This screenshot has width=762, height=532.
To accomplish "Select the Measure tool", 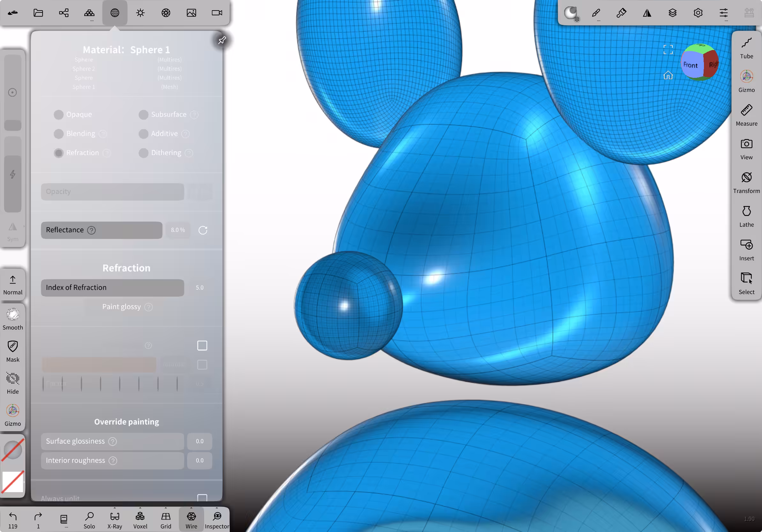I will pyautogui.click(x=747, y=116).
